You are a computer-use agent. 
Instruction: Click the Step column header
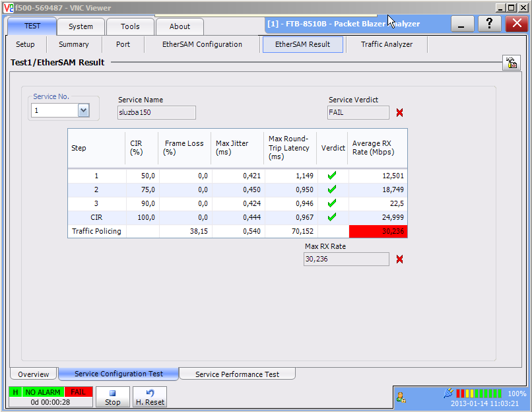(96, 148)
